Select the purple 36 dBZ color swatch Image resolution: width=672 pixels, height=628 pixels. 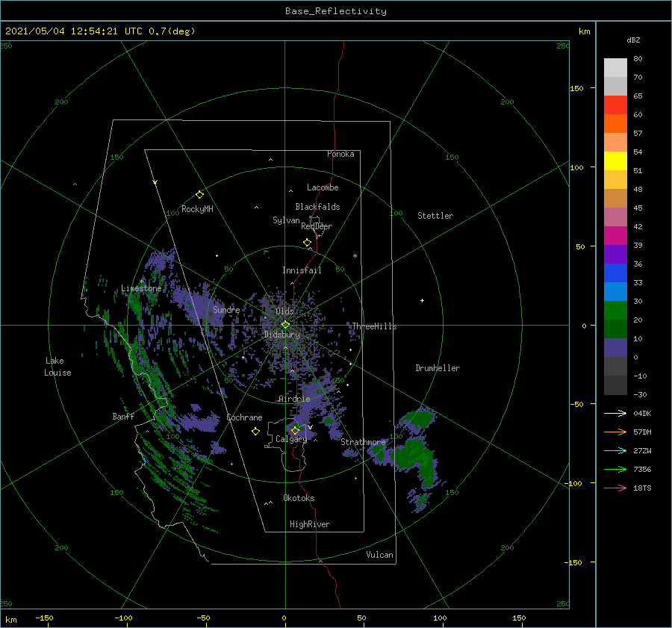(615, 254)
